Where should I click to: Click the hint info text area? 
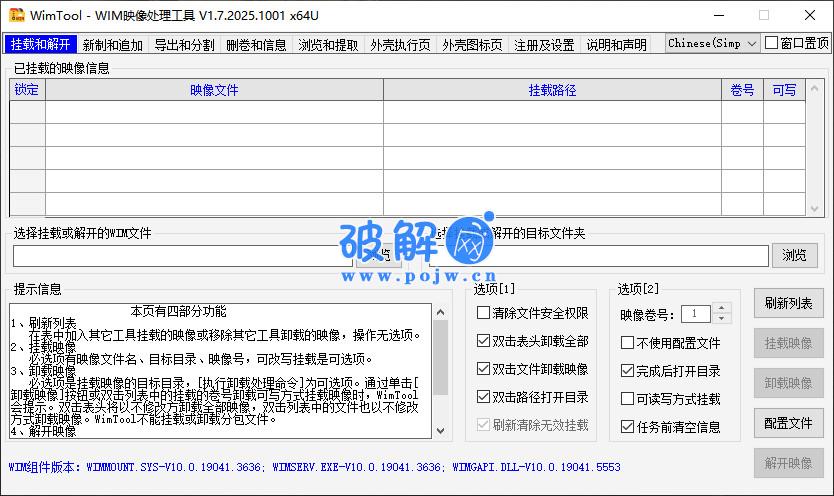(221, 371)
